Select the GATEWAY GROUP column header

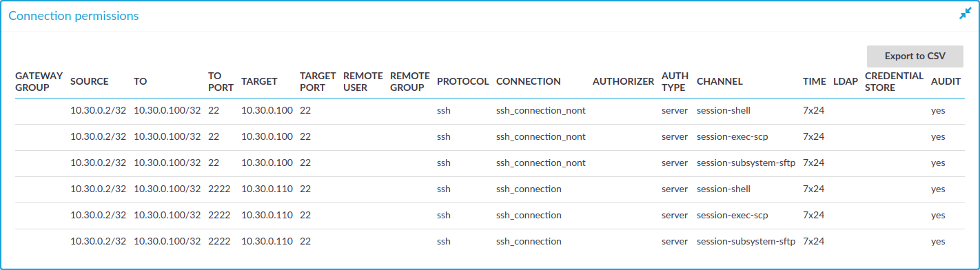pos(39,81)
